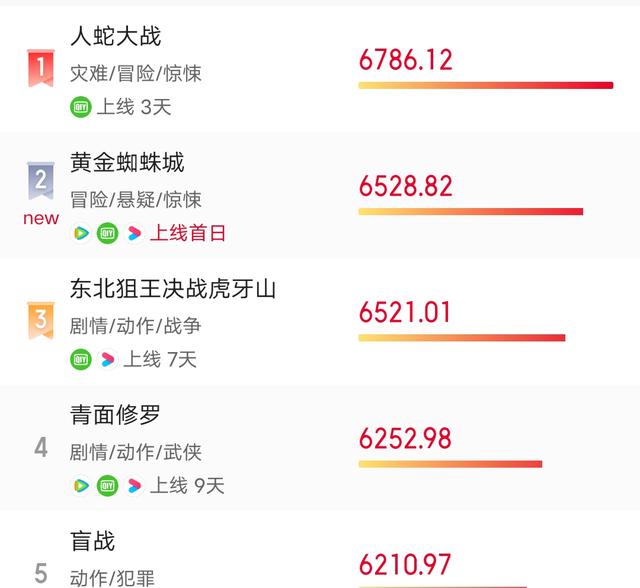Viewport: 640px width, 588px height.
Task: Click the heat bar under 6786.12
Action: tap(486, 85)
